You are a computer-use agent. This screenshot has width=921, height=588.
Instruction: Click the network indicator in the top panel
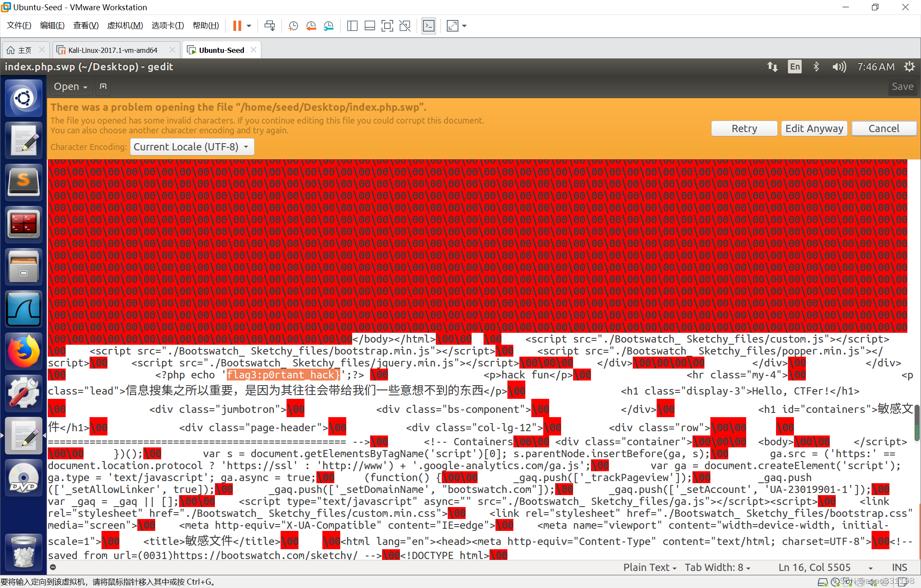pos(773,67)
